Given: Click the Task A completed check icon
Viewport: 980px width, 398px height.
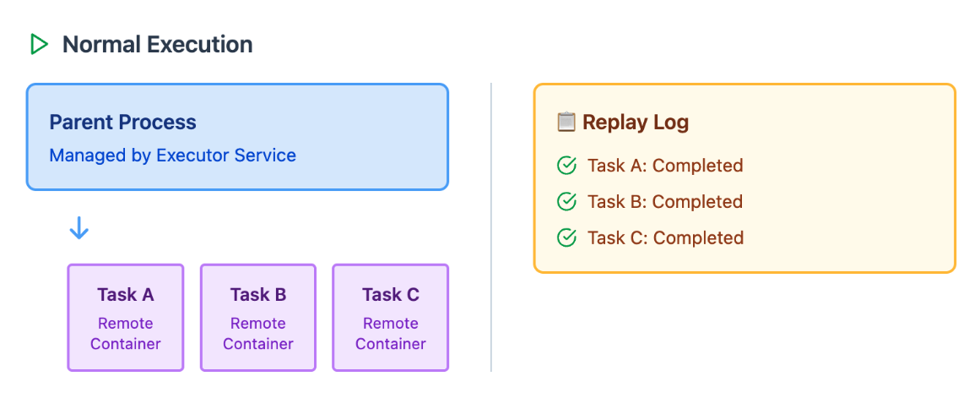Looking at the screenshot, I should click(566, 166).
